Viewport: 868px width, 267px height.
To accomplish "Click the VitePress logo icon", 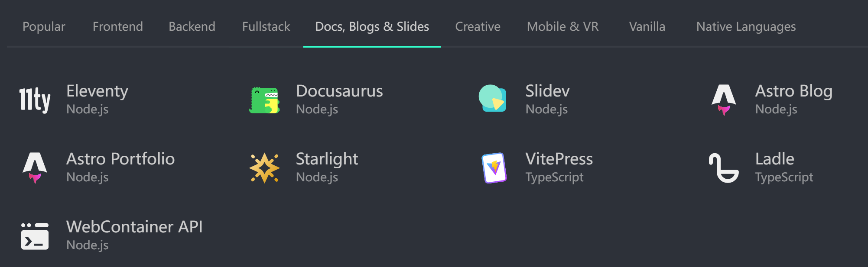I will click(494, 168).
